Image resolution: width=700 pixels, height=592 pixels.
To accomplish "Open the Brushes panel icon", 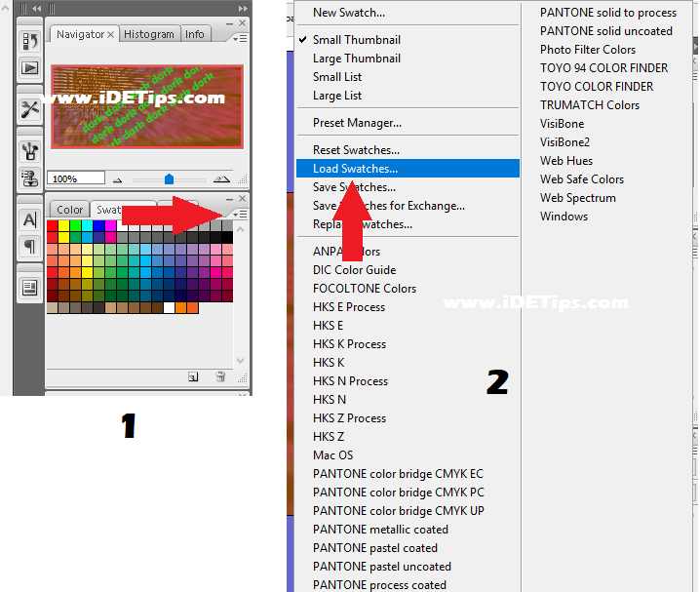I will [30, 151].
